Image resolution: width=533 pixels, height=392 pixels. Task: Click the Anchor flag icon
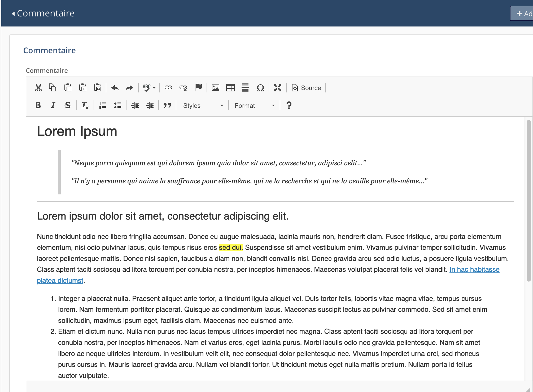(x=198, y=88)
